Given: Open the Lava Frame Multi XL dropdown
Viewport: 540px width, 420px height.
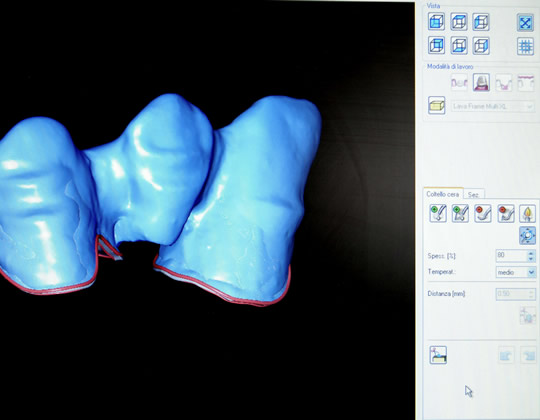Looking at the screenshot, I should (x=492, y=106).
